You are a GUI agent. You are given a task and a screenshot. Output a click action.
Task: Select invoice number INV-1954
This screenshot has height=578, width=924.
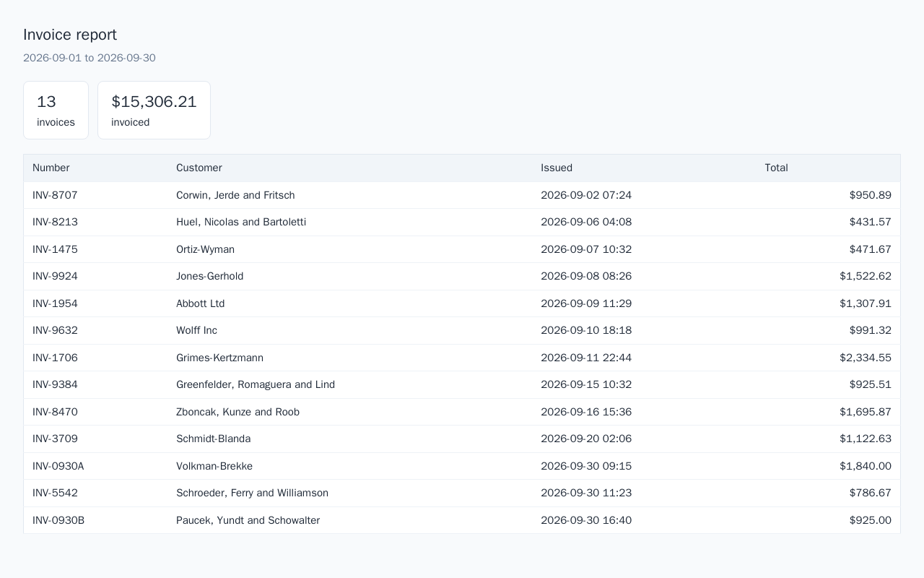(x=55, y=303)
